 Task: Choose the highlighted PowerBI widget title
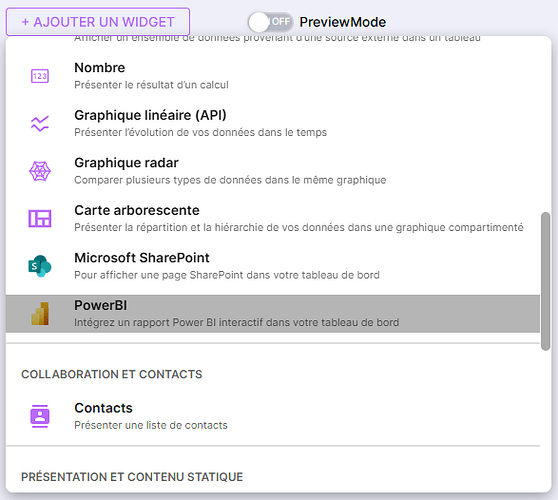pyautogui.click(x=100, y=305)
